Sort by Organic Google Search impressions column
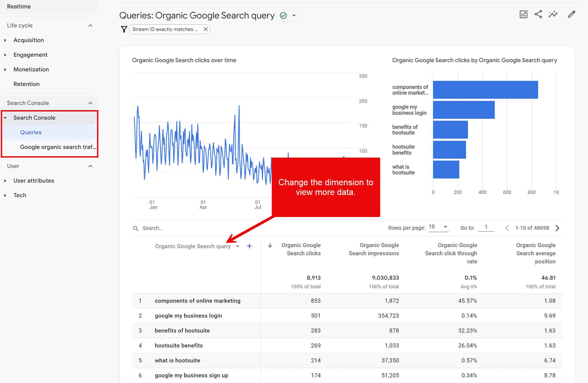The image size is (588, 383). 374,249
